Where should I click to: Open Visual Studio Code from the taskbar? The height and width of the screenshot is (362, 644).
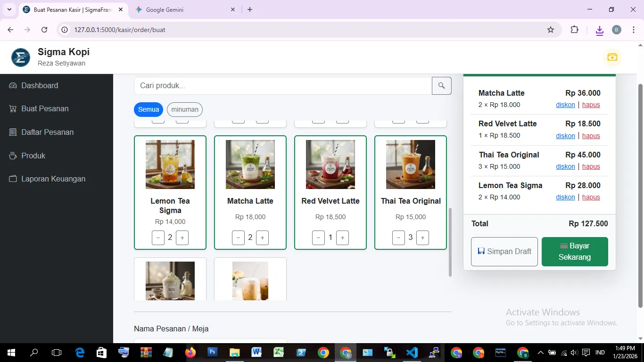tap(412, 353)
